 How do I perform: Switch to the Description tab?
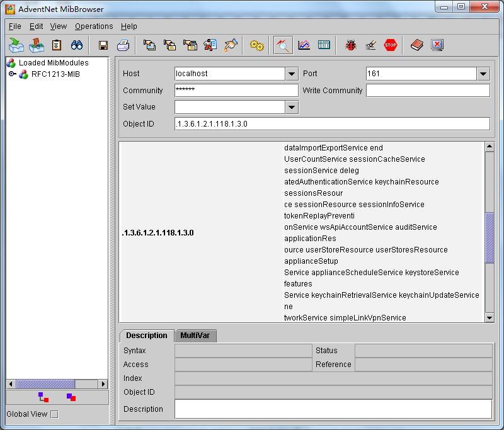147,336
